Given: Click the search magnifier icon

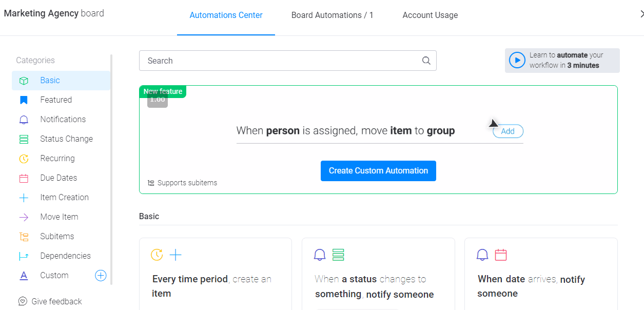Looking at the screenshot, I should click(426, 61).
